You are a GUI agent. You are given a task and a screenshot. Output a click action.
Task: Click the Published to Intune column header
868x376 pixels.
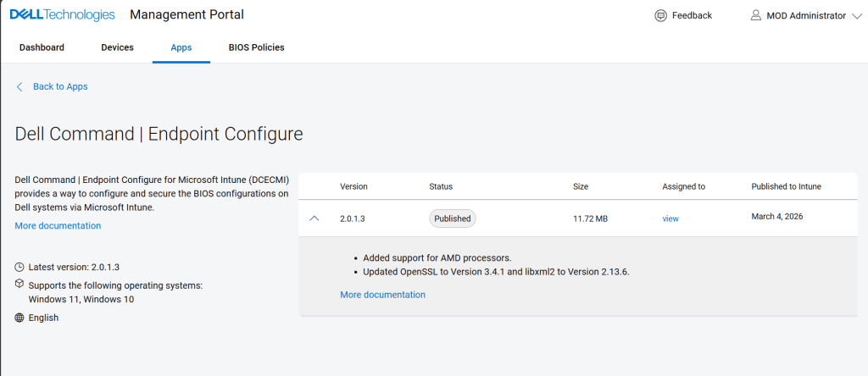[x=786, y=186]
